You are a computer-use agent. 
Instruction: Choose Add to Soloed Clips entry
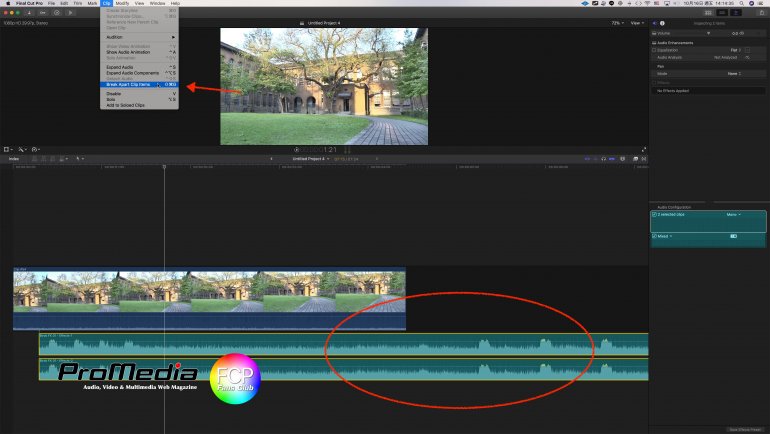(139, 106)
